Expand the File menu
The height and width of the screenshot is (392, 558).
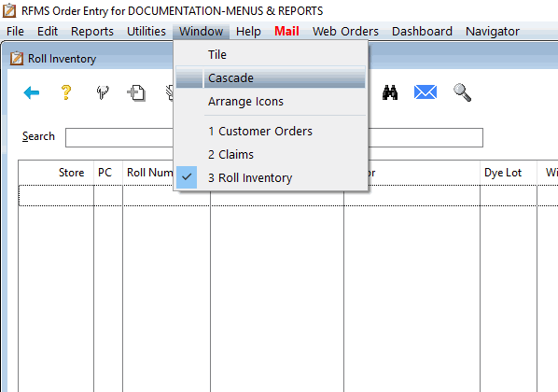15,32
